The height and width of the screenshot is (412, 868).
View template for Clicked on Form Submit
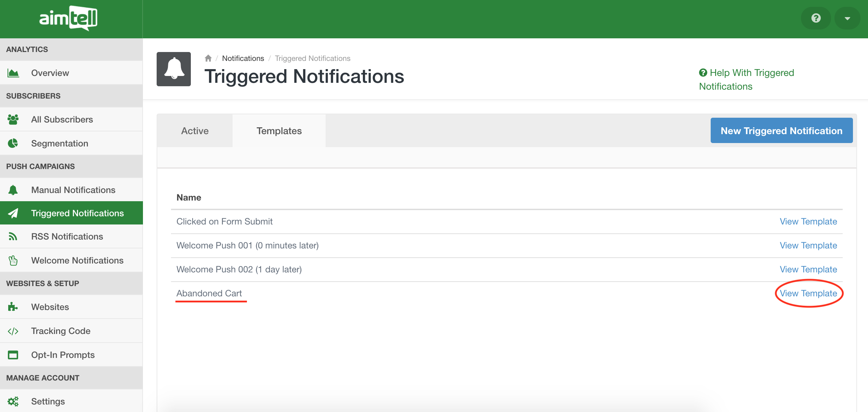coord(808,221)
